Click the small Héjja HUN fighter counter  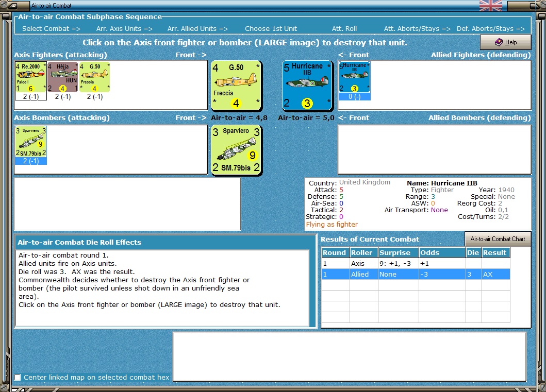63,78
